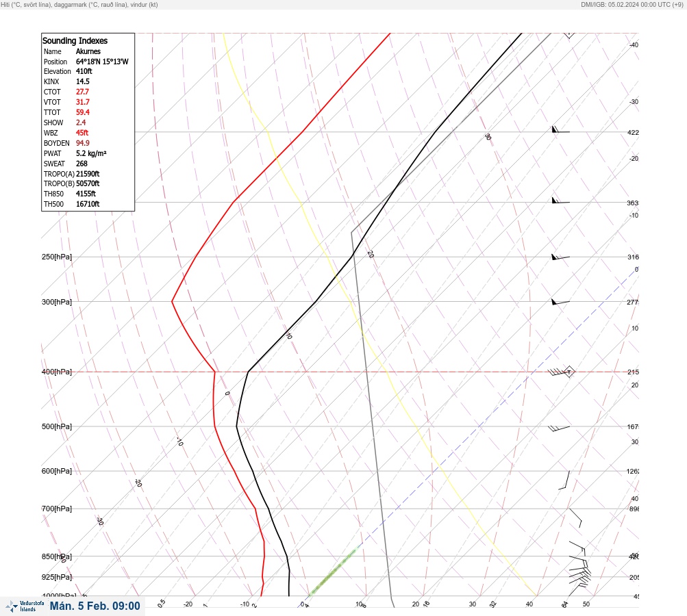Click the '50' label on the bottom temperature axis

[x=586, y=604]
